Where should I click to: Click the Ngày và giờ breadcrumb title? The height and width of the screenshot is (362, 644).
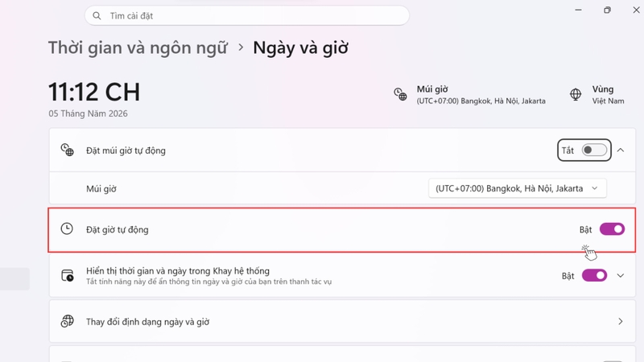pos(300,47)
